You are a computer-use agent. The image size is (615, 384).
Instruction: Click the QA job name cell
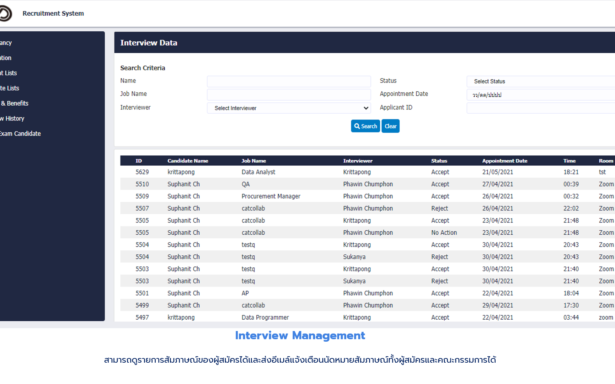[x=246, y=184]
